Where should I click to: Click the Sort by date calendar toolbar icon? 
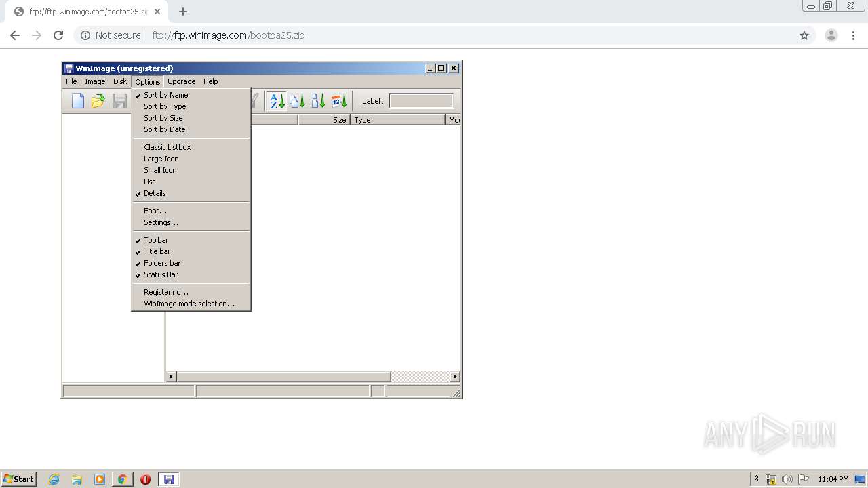pyautogui.click(x=339, y=101)
